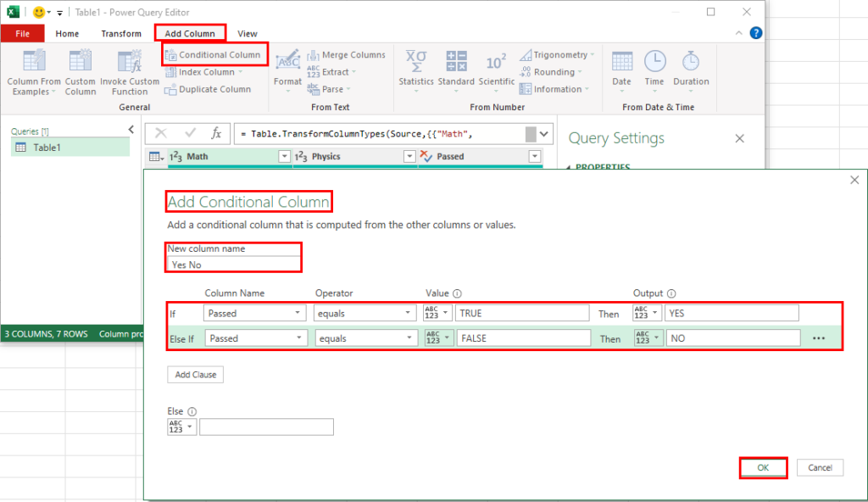
Task: Click the New column name field
Action: [234, 265]
